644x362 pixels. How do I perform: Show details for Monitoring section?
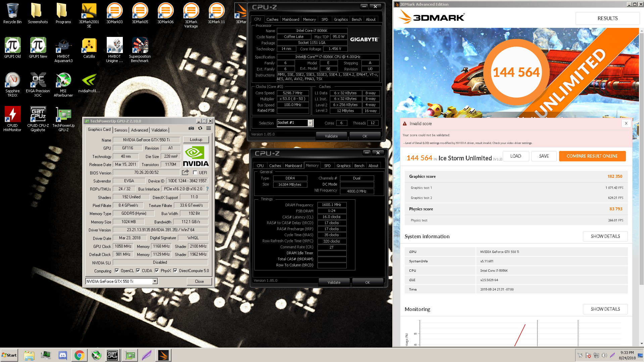click(605, 309)
